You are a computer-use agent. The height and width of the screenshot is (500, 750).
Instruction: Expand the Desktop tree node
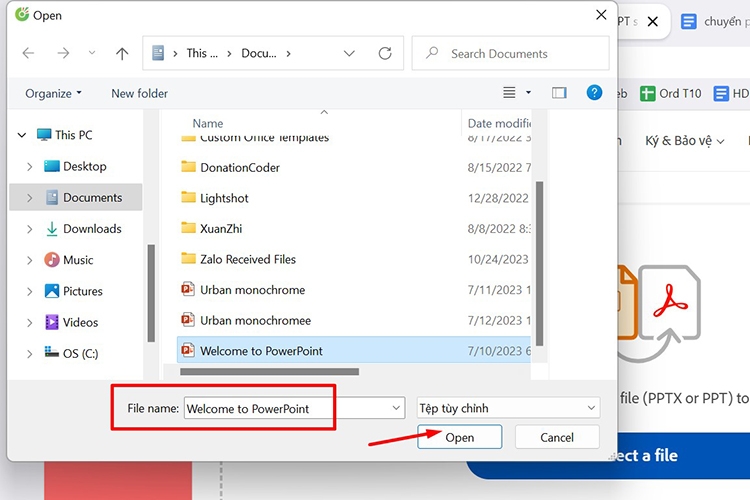[30, 167]
